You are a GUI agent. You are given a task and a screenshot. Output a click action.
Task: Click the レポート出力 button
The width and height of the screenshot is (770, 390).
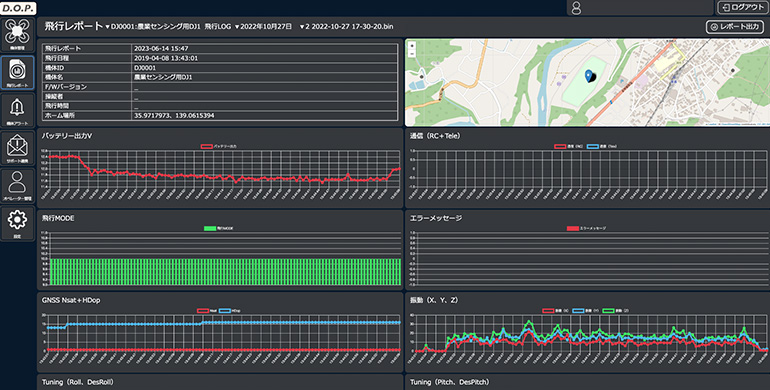735,27
